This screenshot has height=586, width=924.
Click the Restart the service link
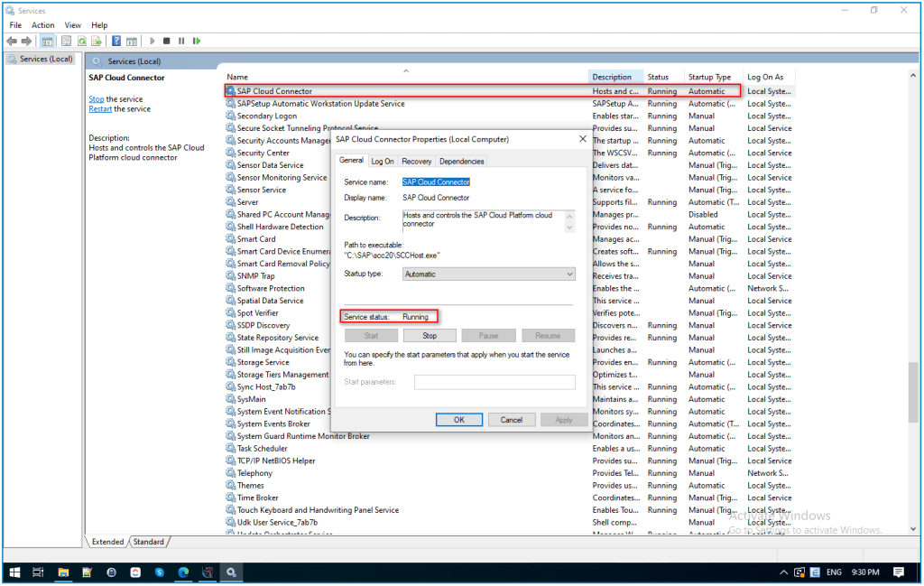click(x=100, y=109)
